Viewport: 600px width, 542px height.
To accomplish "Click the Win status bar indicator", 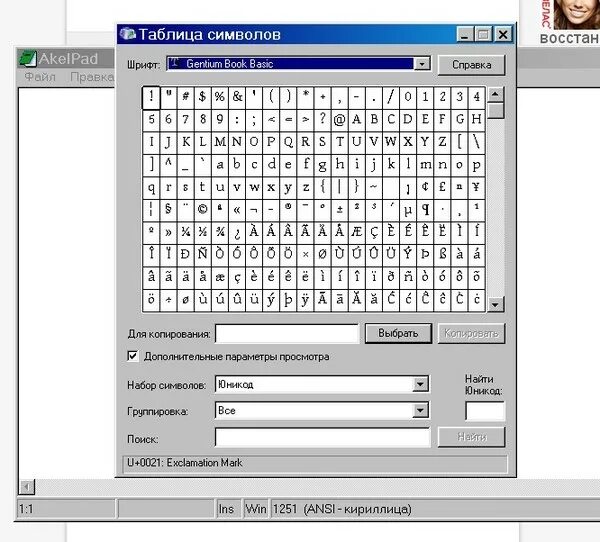I will (256, 509).
